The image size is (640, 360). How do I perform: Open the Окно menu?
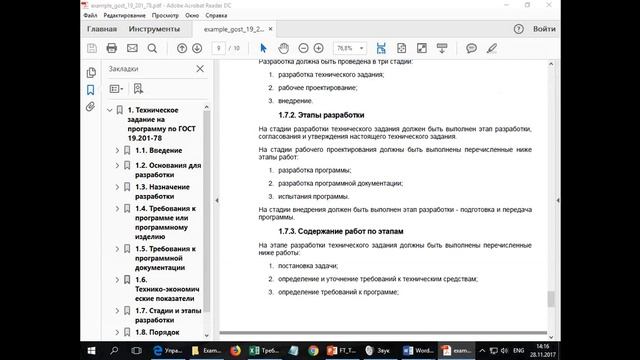tap(192, 16)
